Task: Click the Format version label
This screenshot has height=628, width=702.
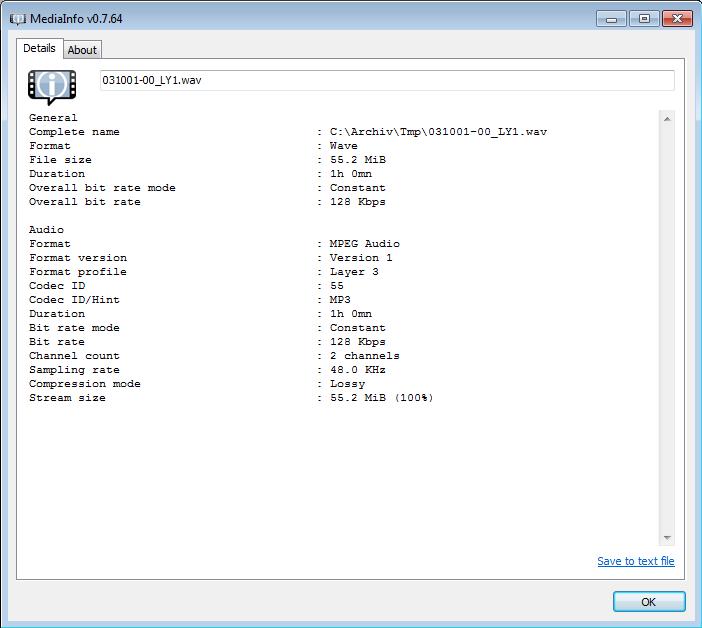Action: (77, 257)
